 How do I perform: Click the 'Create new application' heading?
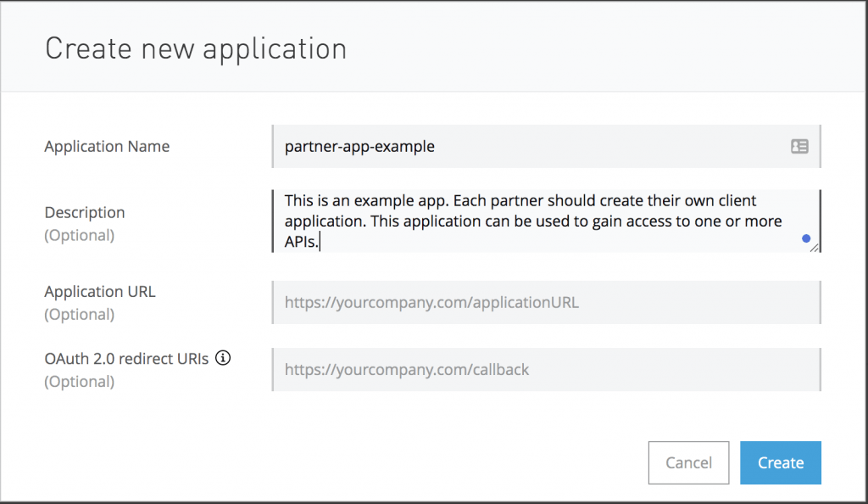tap(196, 48)
